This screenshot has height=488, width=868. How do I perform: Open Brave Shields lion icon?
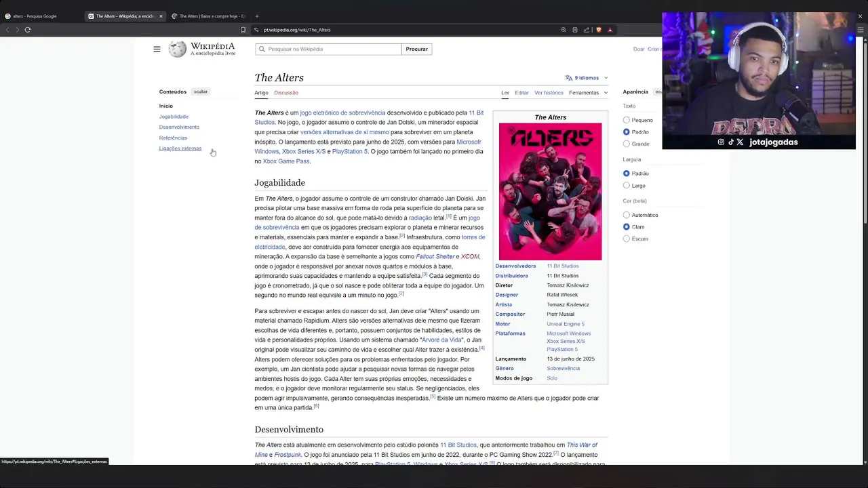pyautogui.click(x=599, y=30)
